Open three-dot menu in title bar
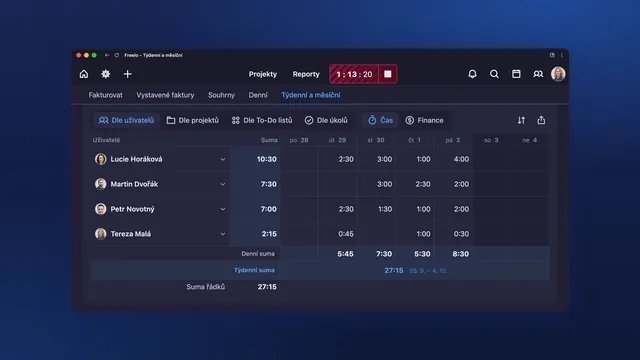 (562, 55)
